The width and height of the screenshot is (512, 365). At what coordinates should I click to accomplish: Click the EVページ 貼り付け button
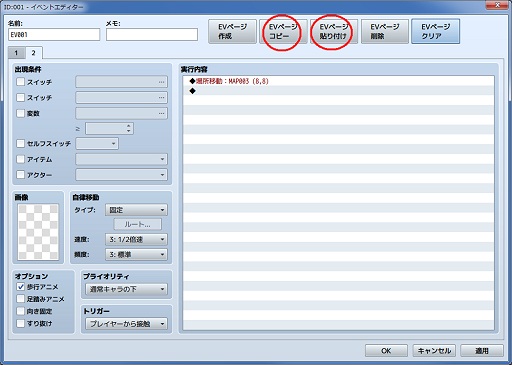point(334,31)
